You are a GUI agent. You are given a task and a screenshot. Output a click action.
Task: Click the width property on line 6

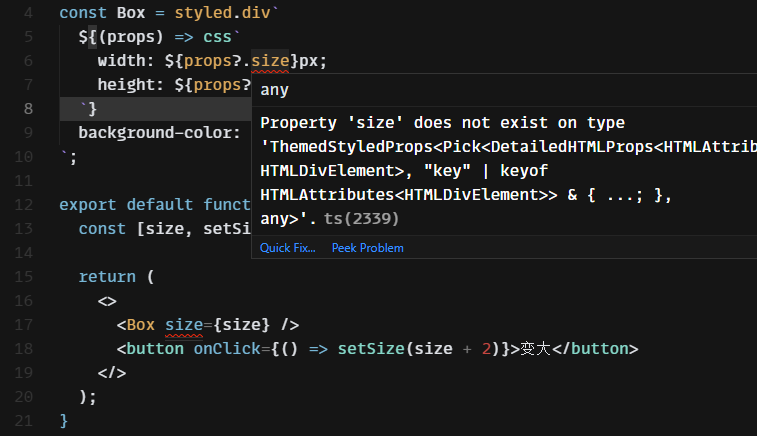tap(121, 61)
